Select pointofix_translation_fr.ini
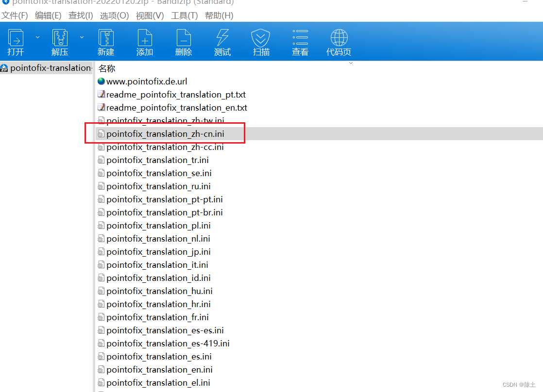This screenshot has height=392, width=543. pos(157,318)
